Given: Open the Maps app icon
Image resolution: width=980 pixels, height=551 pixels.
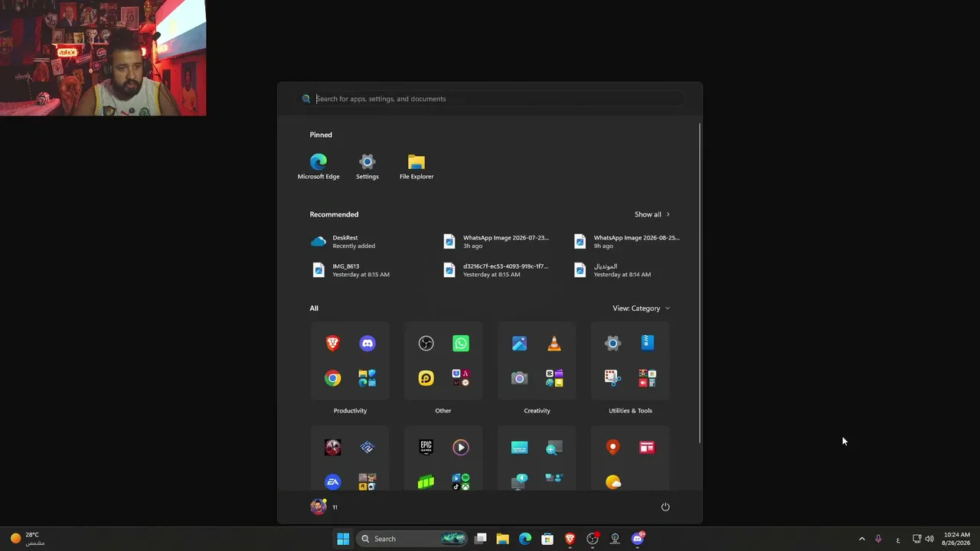Looking at the screenshot, I should click(612, 447).
